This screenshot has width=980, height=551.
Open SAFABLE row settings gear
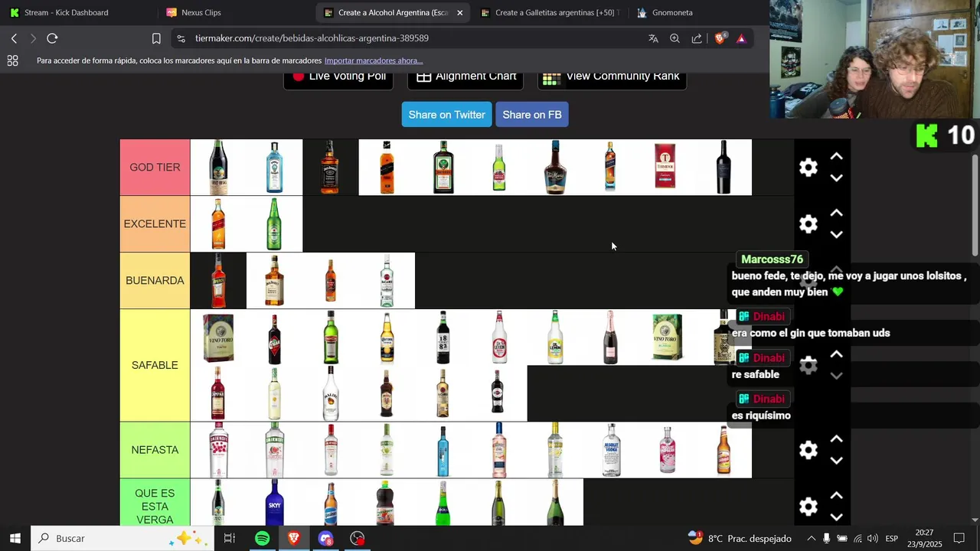808,365
